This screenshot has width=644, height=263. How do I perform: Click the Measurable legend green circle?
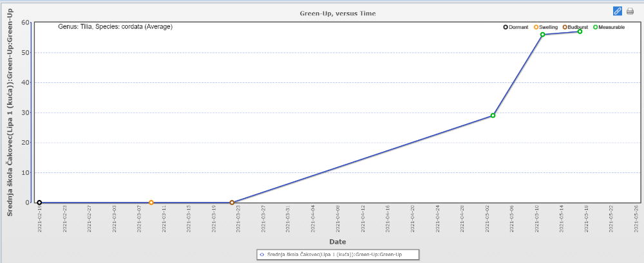click(x=595, y=27)
